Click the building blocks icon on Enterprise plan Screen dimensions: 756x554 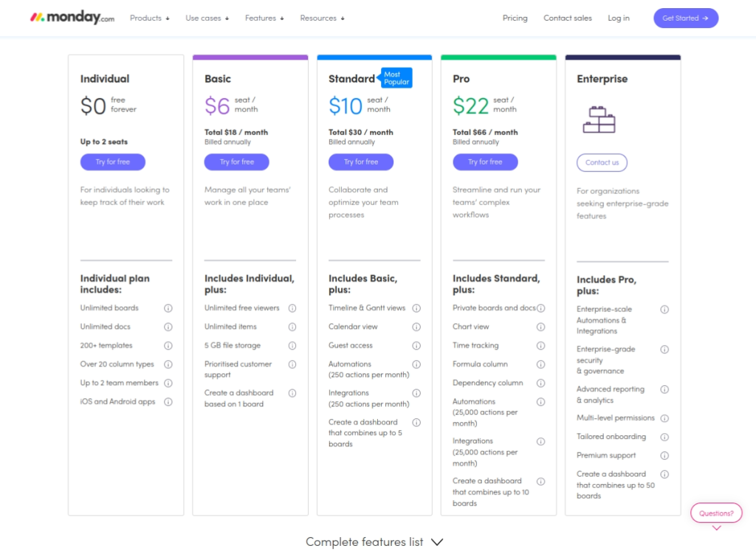tap(600, 118)
